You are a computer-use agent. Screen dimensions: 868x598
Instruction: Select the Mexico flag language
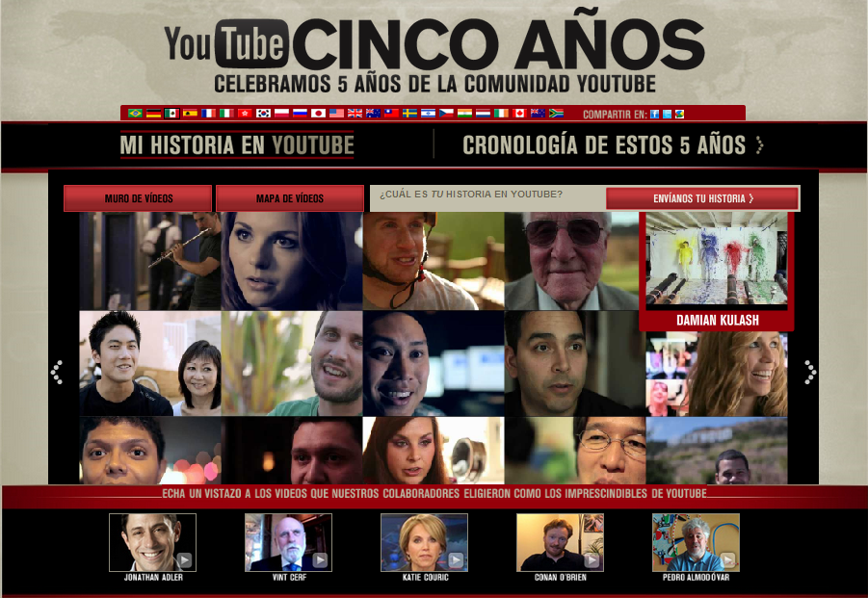pos(171,114)
